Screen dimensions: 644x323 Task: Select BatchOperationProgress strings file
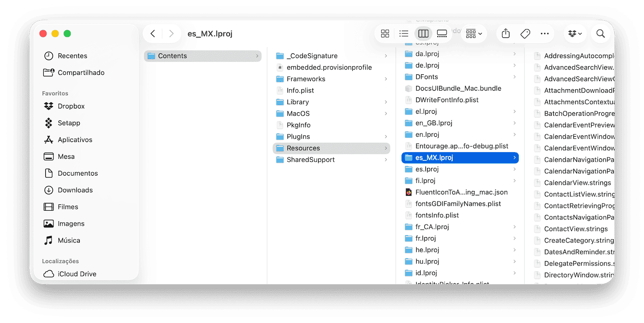[x=573, y=114]
